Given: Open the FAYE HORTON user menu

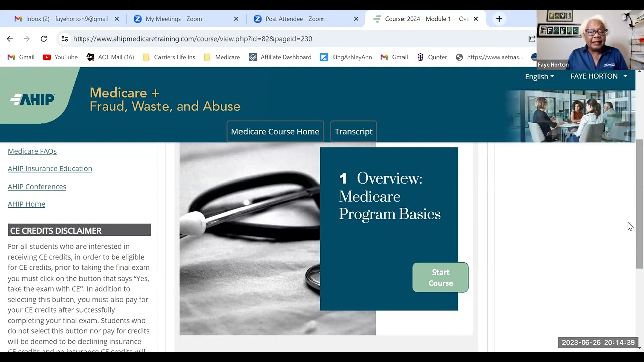Looking at the screenshot, I should pos(599,76).
